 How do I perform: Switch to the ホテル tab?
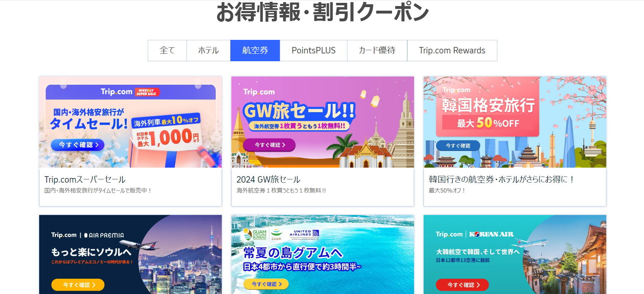coord(209,51)
